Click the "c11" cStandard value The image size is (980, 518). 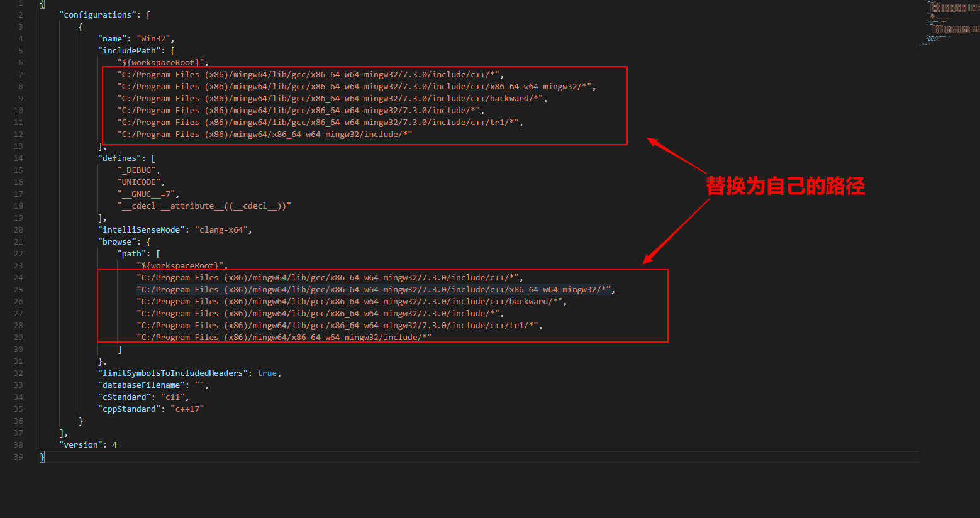[172, 397]
